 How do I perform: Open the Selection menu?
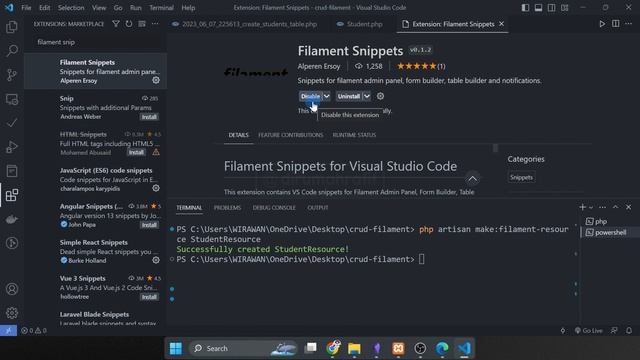tap(71, 8)
